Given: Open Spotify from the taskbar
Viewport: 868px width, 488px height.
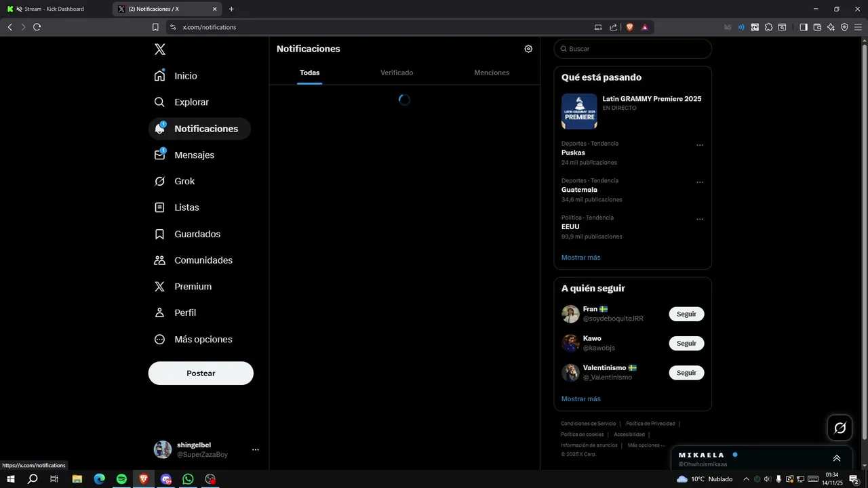Looking at the screenshot, I should click(x=121, y=479).
